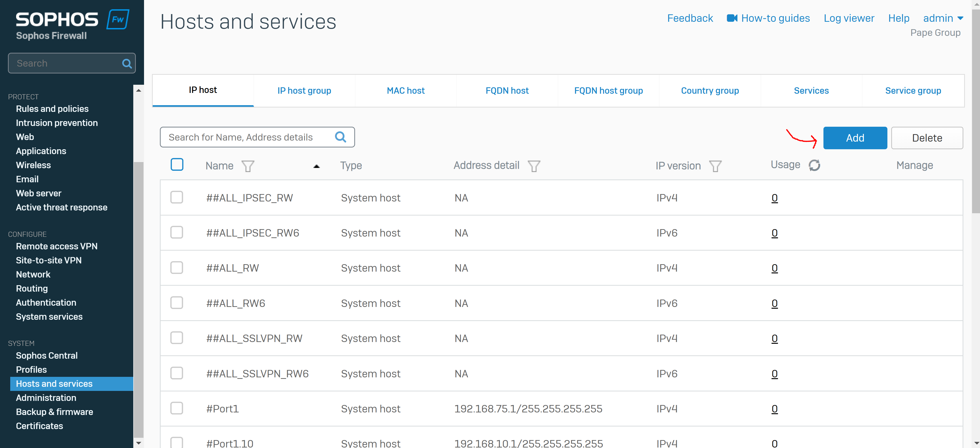
Task: Select the IP host tab
Action: tap(203, 90)
